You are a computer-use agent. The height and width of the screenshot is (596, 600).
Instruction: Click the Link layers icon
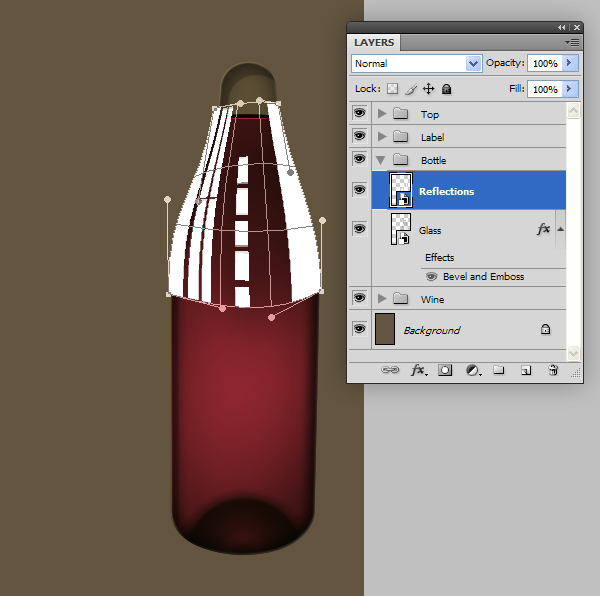[x=390, y=370]
